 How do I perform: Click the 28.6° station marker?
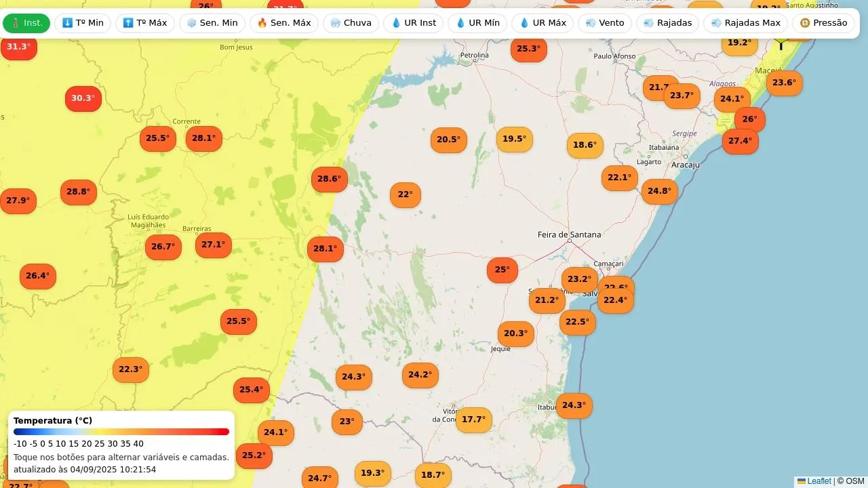point(330,179)
